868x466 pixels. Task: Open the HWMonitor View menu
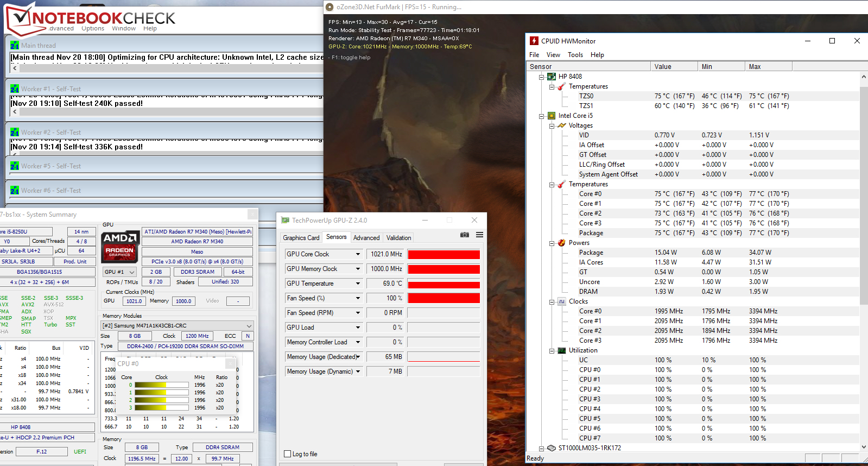tap(553, 55)
